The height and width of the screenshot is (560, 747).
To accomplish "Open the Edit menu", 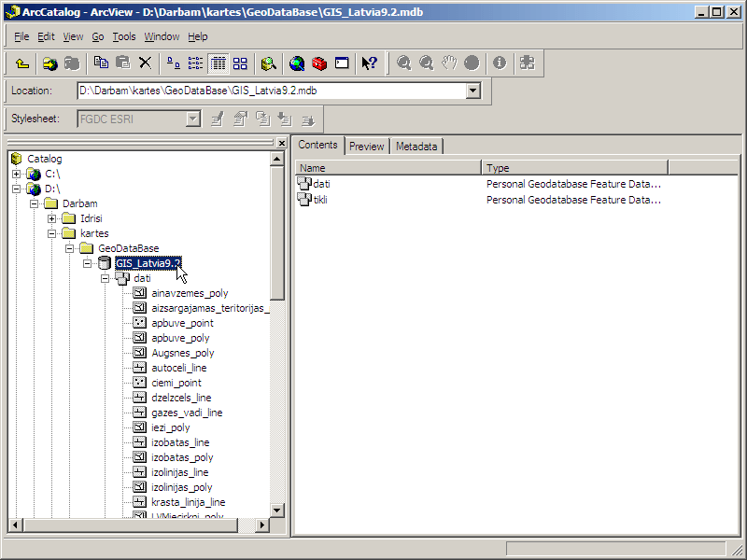I will [46, 36].
